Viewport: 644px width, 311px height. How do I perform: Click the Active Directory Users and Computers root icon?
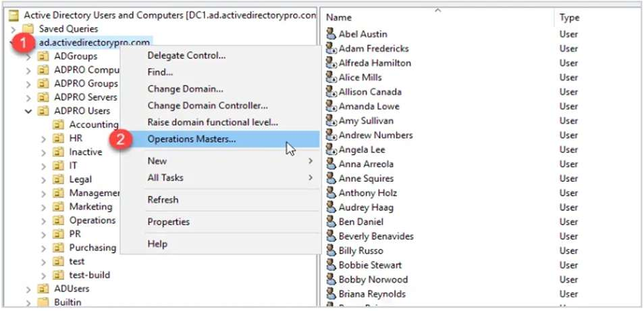pyautogui.click(x=14, y=16)
